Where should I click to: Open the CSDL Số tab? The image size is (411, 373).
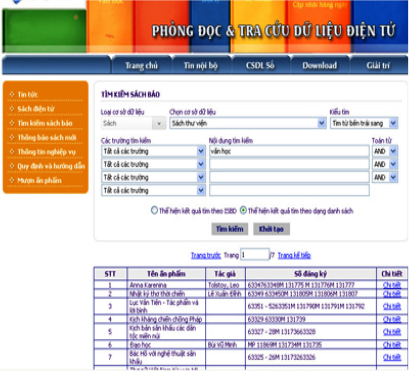coord(260,65)
